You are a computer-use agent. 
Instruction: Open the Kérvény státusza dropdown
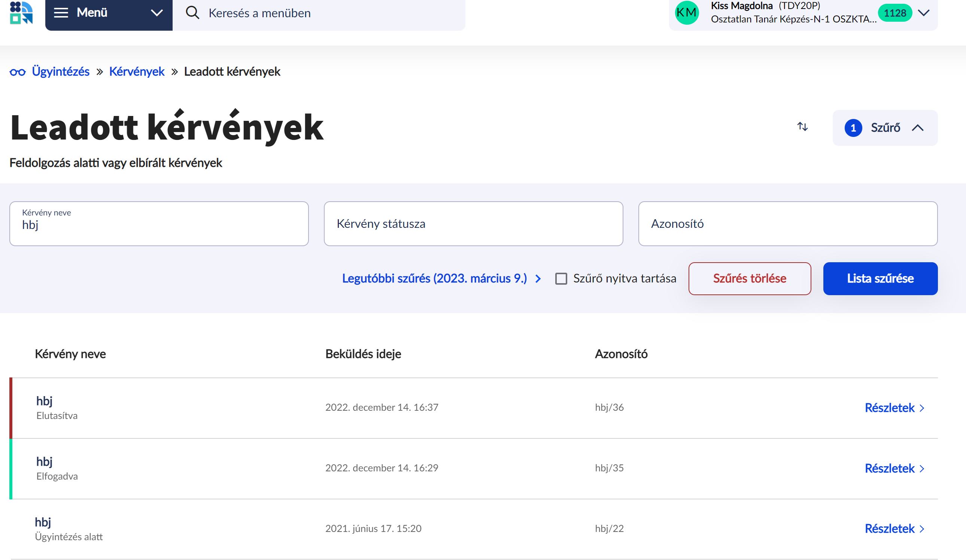[x=473, y=223]
